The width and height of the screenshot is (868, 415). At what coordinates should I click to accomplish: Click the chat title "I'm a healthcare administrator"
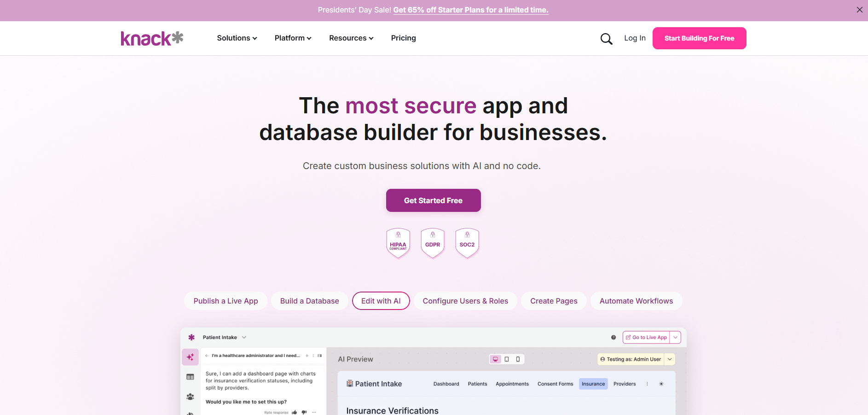tap(255, 356)
